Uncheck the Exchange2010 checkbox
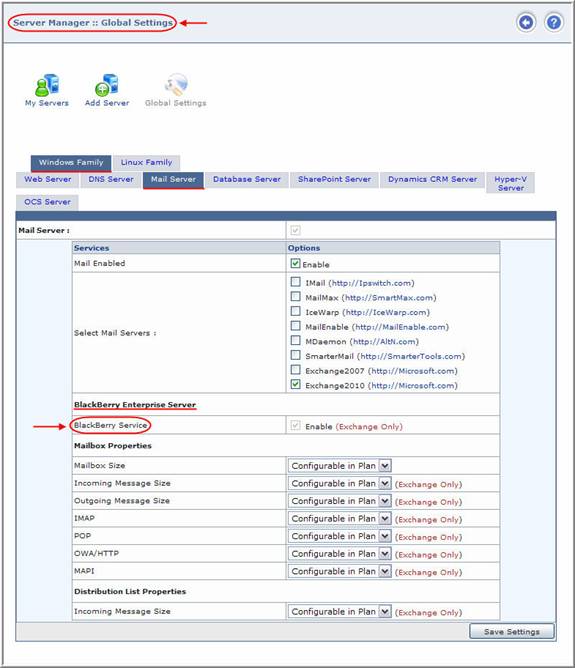Viewport: 575px width, 668px height. click(295, 384)
